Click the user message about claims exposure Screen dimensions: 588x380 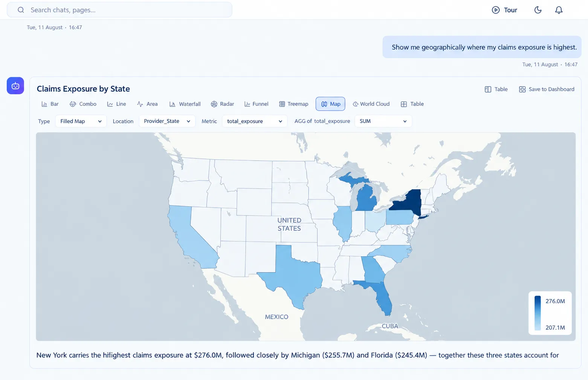(x=482, y=47)
